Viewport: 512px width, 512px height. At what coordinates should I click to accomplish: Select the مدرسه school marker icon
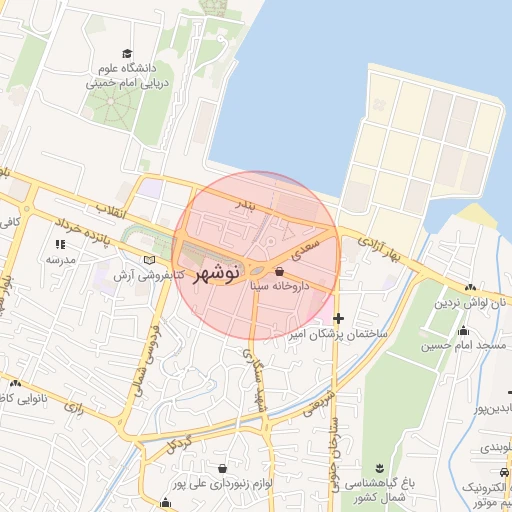60,245
